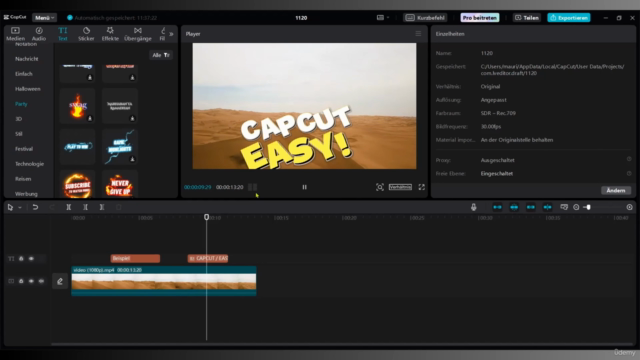
Task: Select the Party text category
Action: [x=21, y=104]
